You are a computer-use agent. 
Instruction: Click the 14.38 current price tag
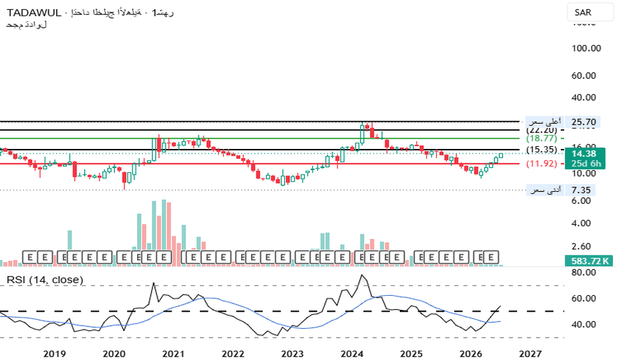coord(585,154)
